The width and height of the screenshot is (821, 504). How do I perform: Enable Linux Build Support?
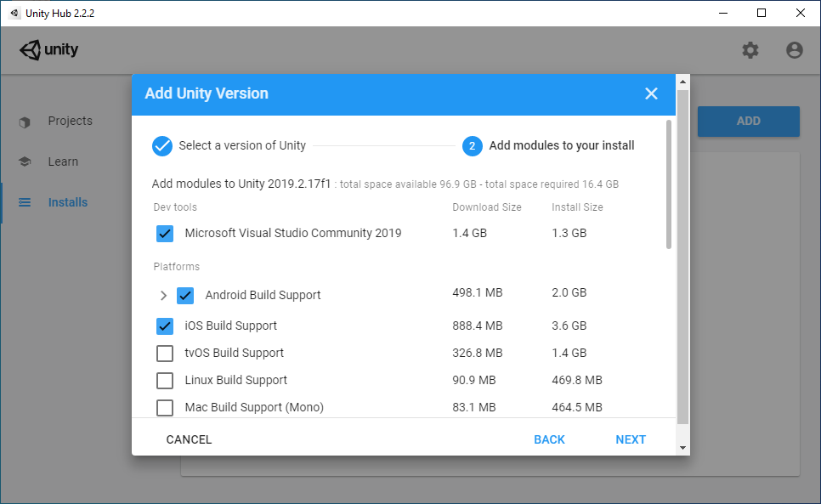pos(165,381)
